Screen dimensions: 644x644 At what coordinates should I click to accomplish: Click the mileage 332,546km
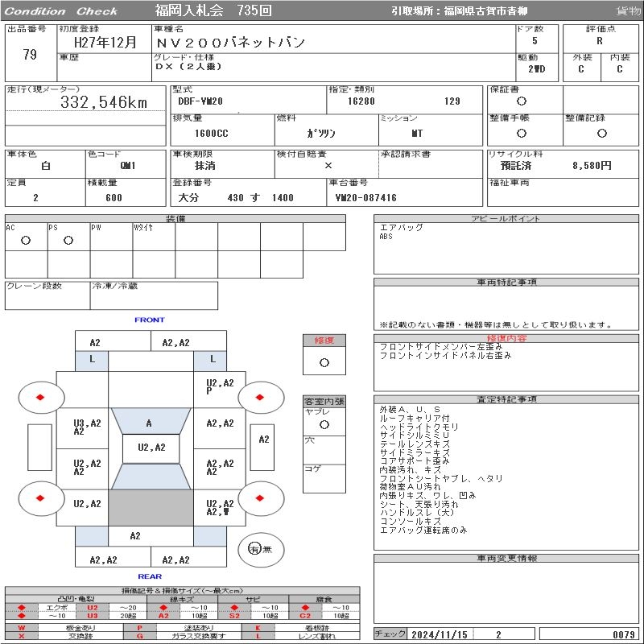(x=104, y=102)
